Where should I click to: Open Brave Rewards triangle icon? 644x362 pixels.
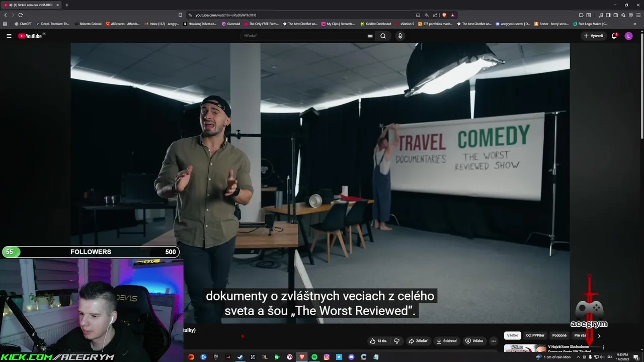pos(452,15)
